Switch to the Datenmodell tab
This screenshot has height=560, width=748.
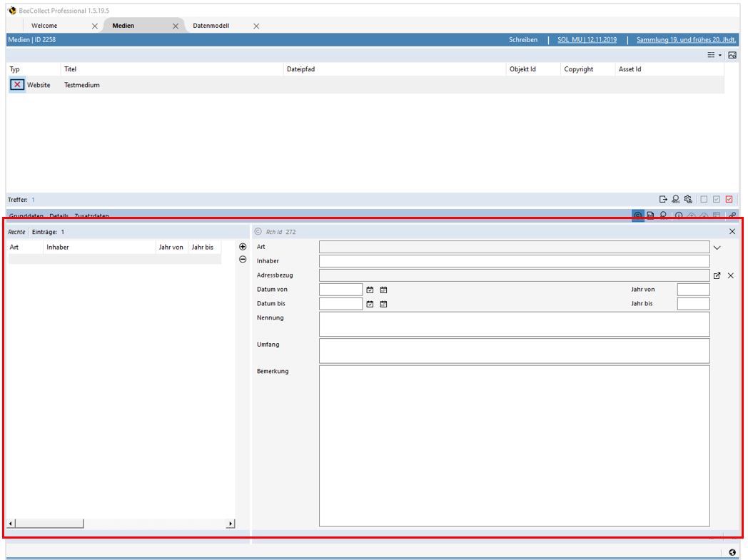(211, 26)
